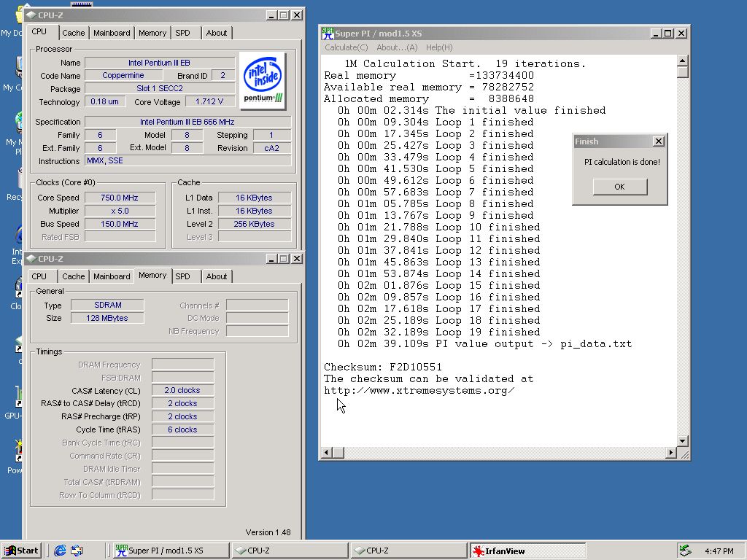Click the Revision value cA2
Image resolution: width=747 pixels, height=560 pixels.
(272, 148)
